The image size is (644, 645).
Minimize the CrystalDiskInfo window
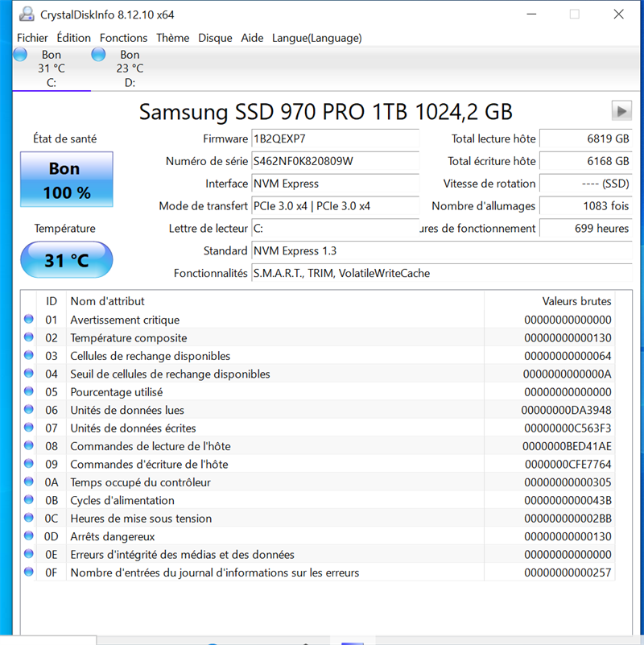click(x=531, y=14)
